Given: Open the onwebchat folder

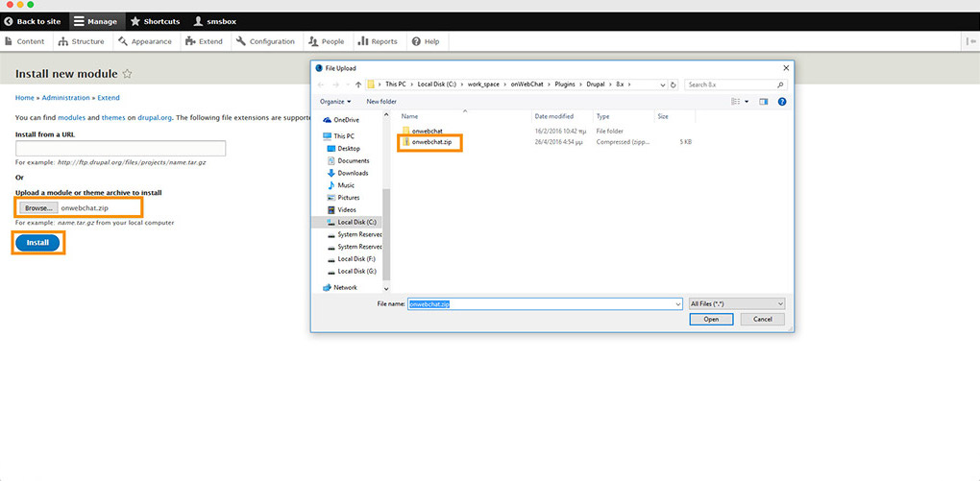Looking at the screenshot, I should coord(426,130).
